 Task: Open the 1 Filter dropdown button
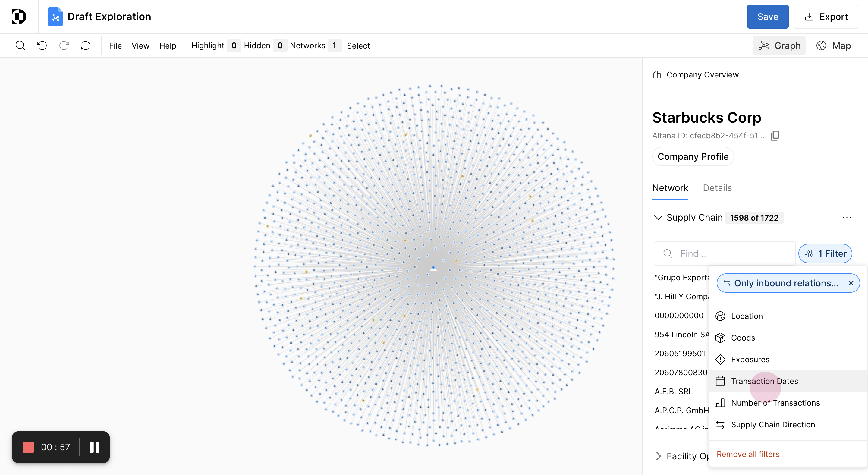coord(825,253)
